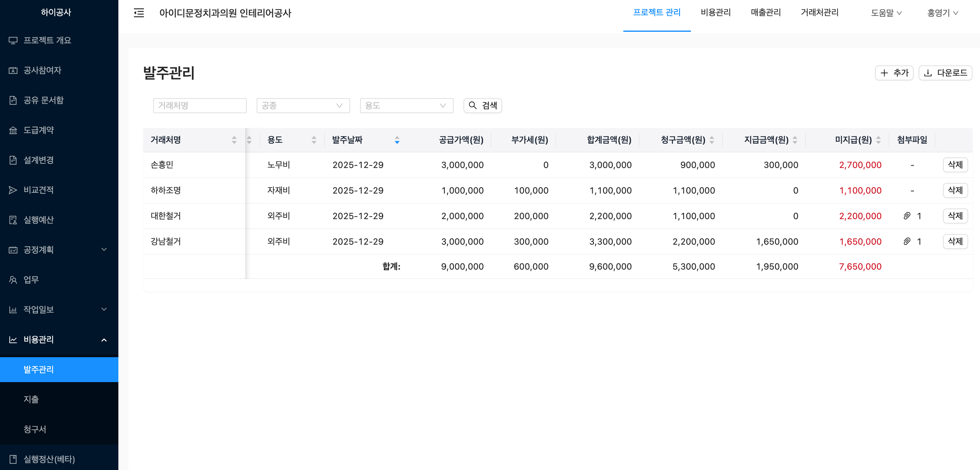Screen dimensions: 980x470
Task: Click the 업무 team icon in the sidebar
Action: [x=13, y=280]
